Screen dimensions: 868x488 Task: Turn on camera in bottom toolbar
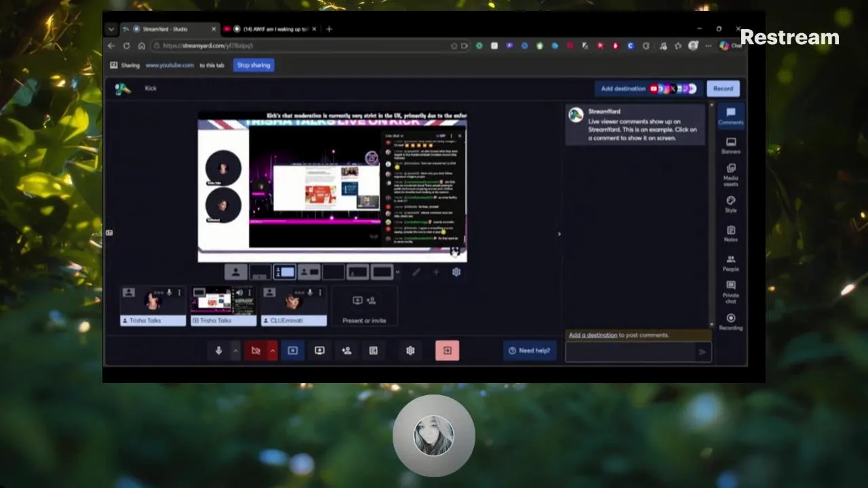pos(256,350)
